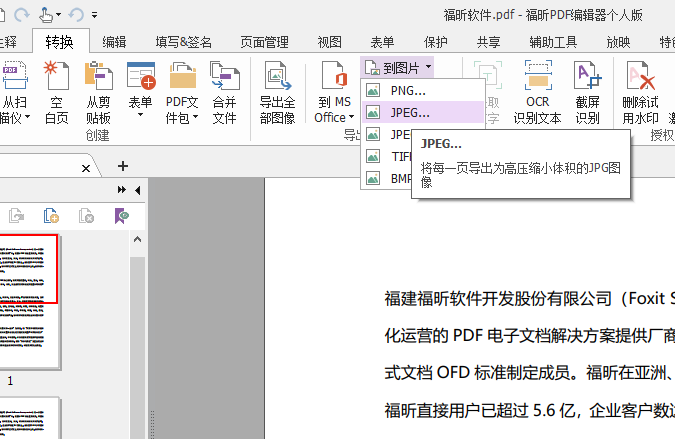Click the redo arrow in quick access toolbar
The height and width of the screenshot is (439, 675).
coord(21,15)
